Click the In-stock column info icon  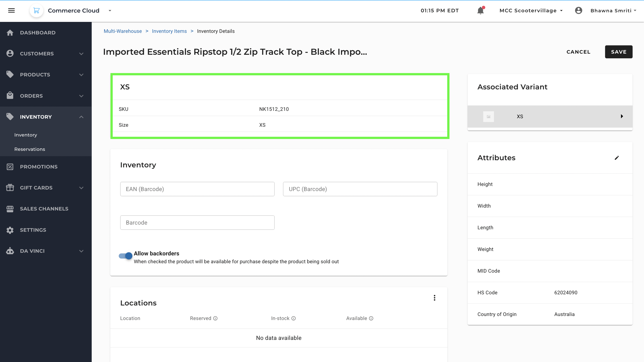tap(294, 319)
